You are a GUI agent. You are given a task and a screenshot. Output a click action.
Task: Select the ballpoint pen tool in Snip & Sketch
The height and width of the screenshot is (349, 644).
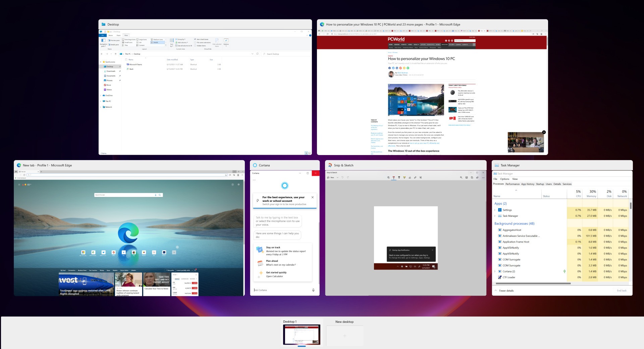(394, 178)
